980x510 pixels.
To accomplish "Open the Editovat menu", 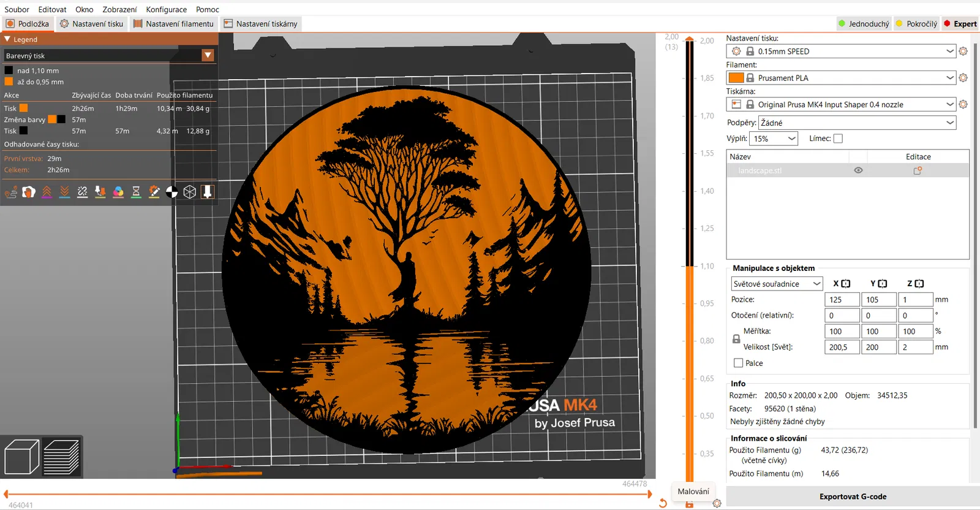I will click(x=53, y=9).
